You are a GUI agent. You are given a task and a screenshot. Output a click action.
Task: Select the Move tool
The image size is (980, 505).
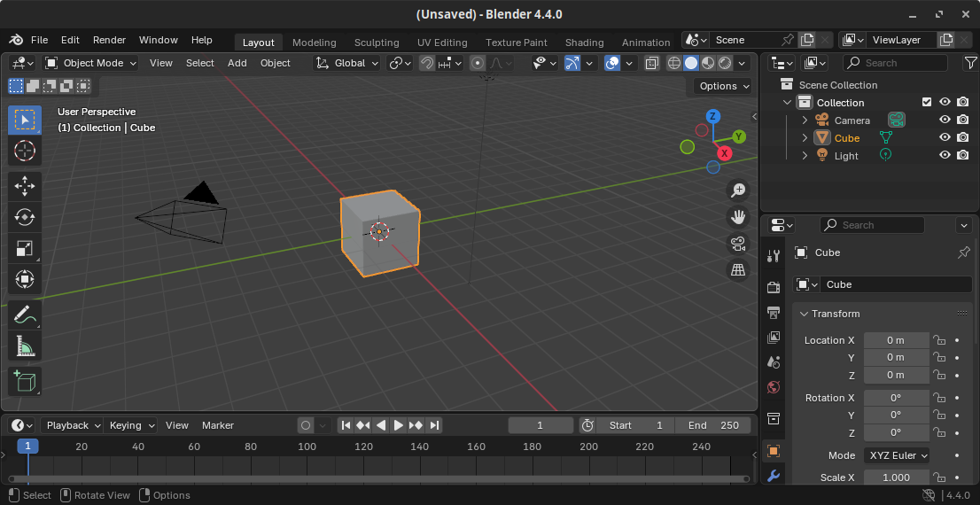pos(25,186)
